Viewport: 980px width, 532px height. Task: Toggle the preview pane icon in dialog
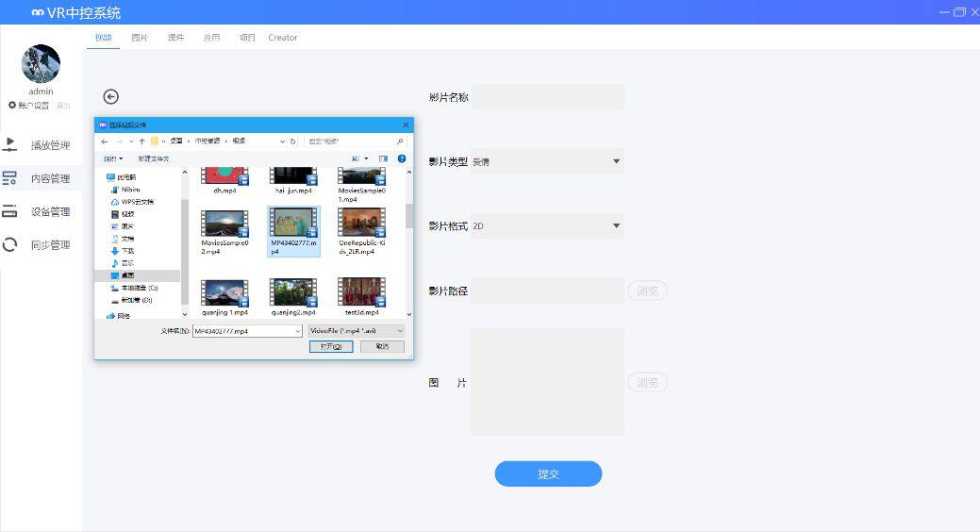383,158
